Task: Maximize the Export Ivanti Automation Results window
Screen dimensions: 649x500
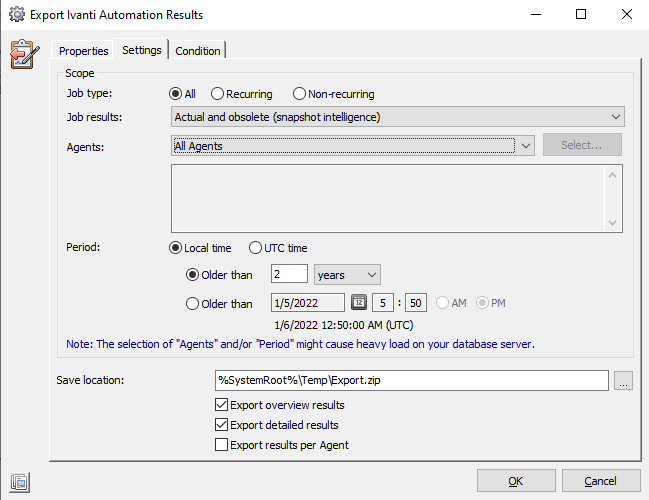Action: coord(581,14)
